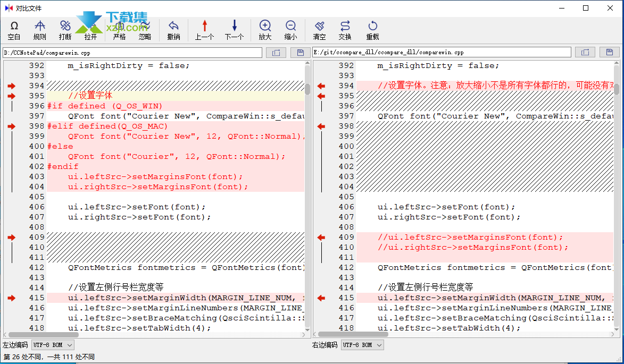Screen dimensions: 624x364
Task: Save the left file with the disk button
Action: pos(301,53)
